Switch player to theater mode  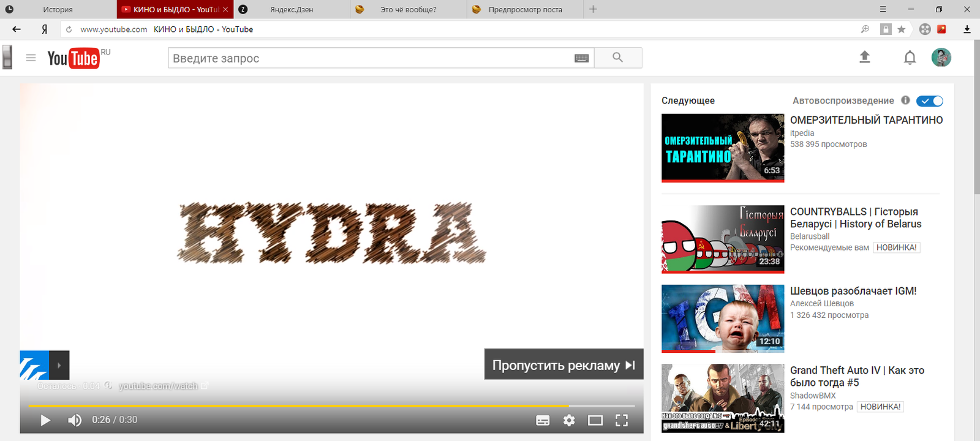click(595, 420)
